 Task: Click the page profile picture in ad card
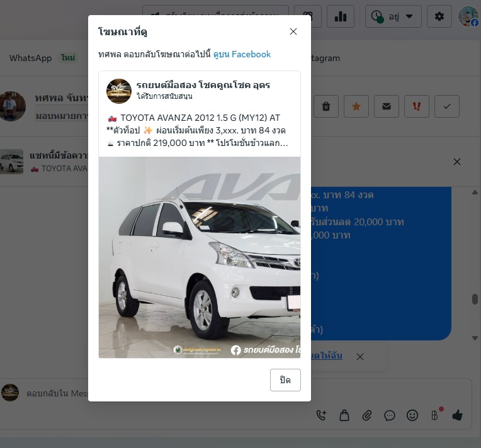[x=119, y=91]
